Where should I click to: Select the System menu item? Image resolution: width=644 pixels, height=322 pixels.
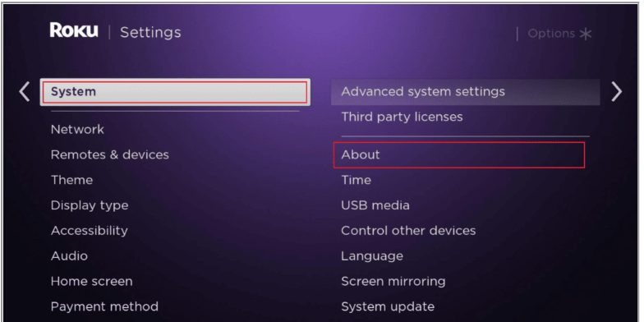point(175,92)
